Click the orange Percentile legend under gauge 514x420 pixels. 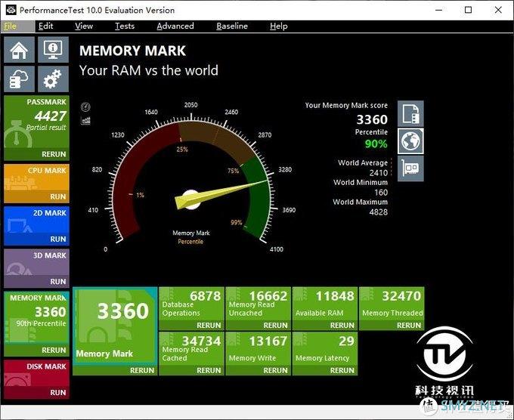coord(190,242)
